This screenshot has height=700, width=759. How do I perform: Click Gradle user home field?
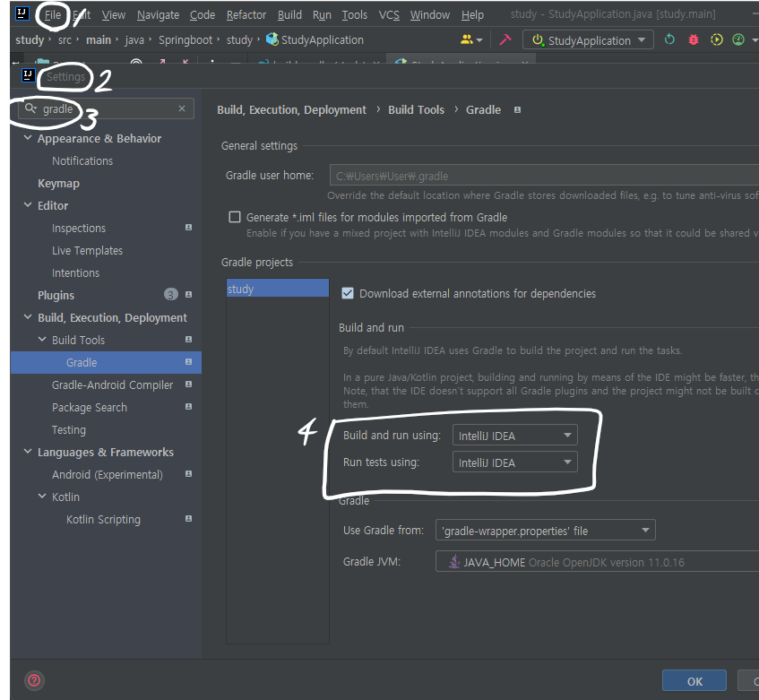(x=544, y=176)
